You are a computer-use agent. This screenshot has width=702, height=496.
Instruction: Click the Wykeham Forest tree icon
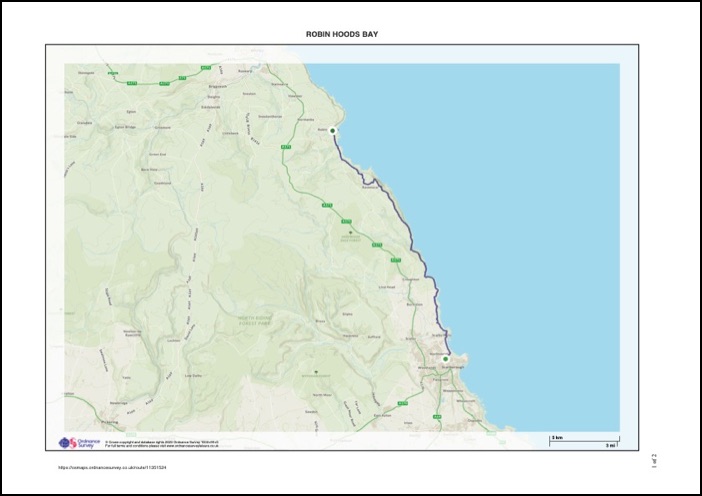317,372
